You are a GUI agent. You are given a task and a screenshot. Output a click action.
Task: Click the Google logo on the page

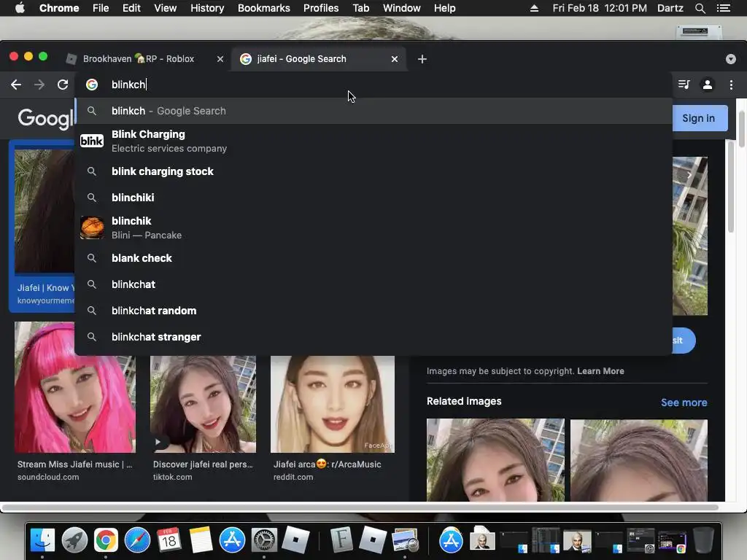pyautogui.click(x=46, y=118)
